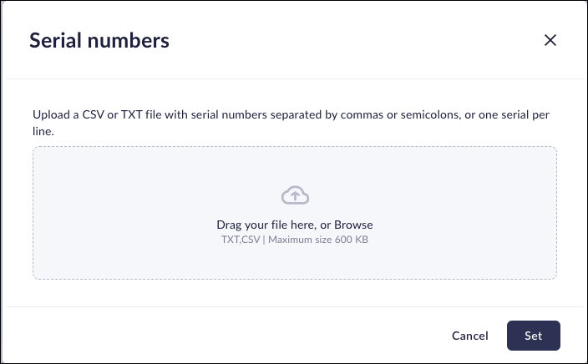Click the word "line." ending the instructions
This screenshot has height=364, width=588.
click(x=43, y=131)
